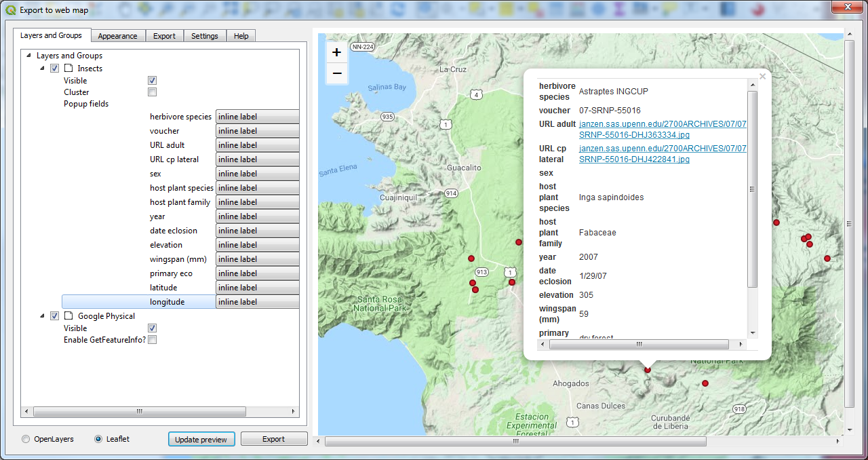868x460 pixels.
Task: Open the host plant species label dropdown
Action: point(257,188)
